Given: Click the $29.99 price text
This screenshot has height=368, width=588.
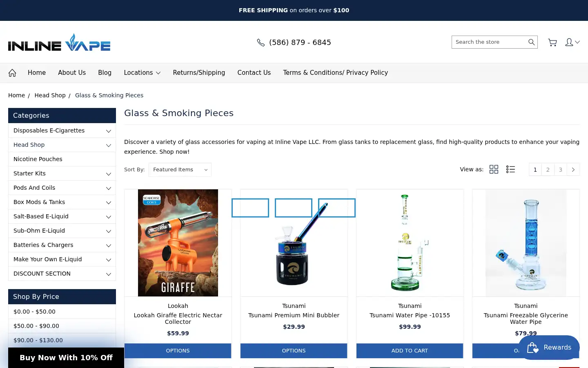Looking at the screenshot, I should point(294,327).
